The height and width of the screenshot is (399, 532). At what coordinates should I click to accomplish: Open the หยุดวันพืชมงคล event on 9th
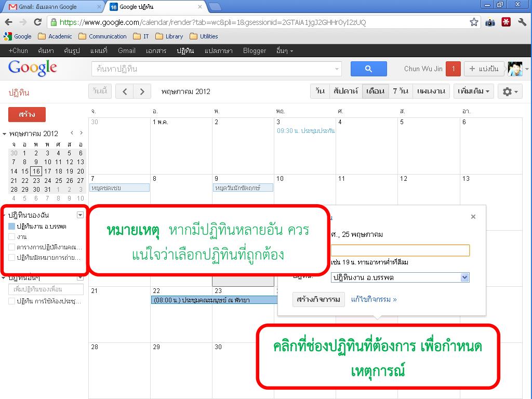pos(243,188)
